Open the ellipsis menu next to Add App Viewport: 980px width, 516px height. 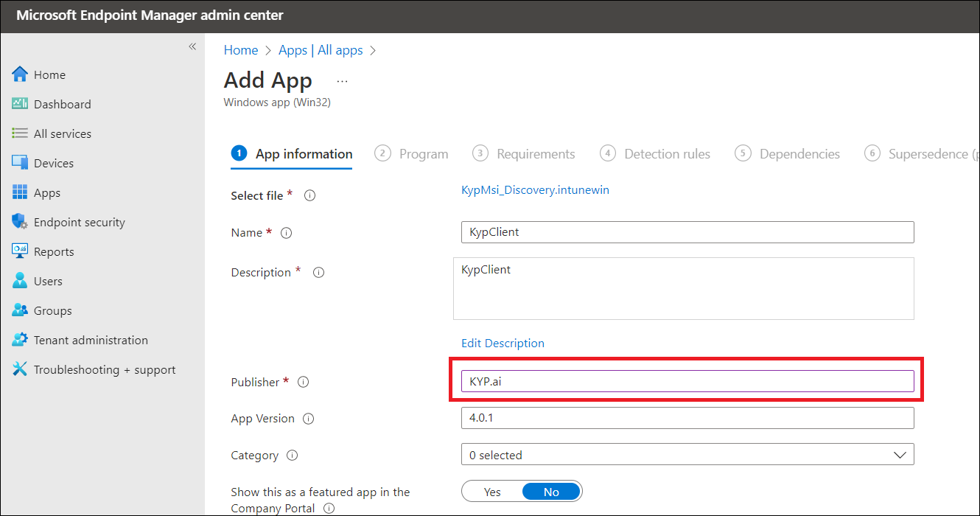click(x=342, y=80)
